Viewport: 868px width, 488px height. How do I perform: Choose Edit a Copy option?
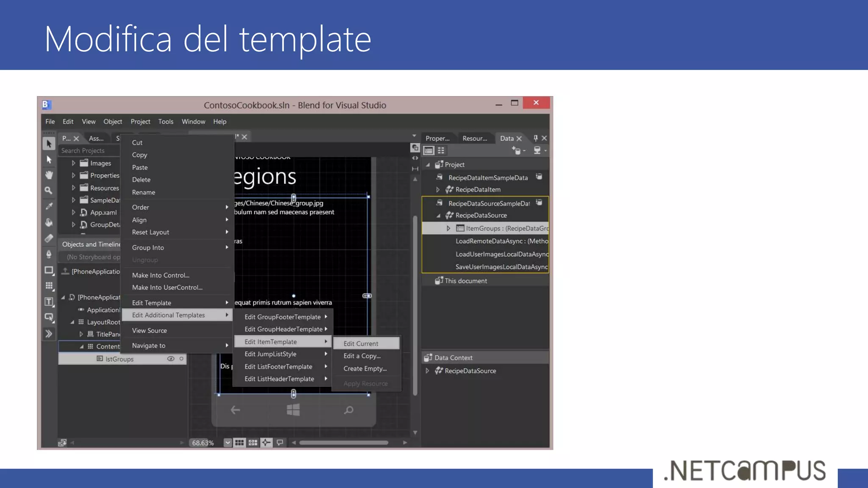[362, 356]
